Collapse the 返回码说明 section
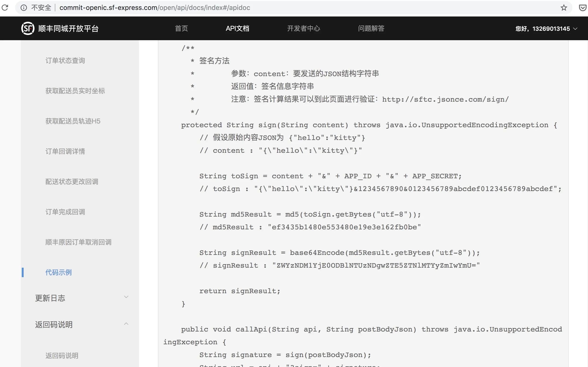Screen dimensions: 588x367 click(x=126, y=324)
